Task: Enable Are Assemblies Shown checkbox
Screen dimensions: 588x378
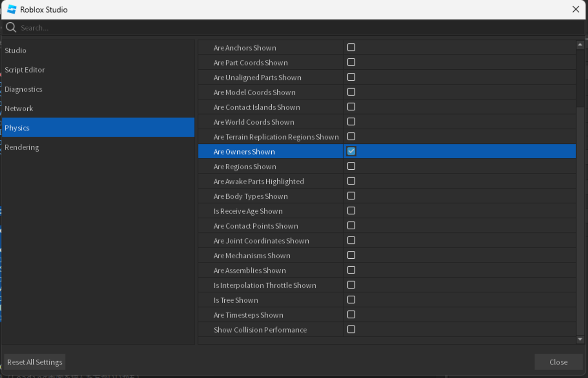Action: pyautogui.click(x=351, y=270)
